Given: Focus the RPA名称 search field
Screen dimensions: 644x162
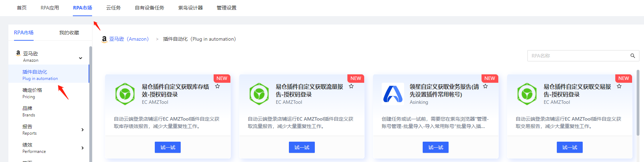Looking at the screenshot, I should (583, 56).
